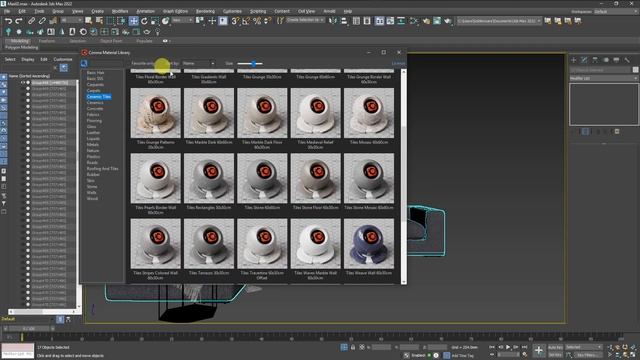
Task: Toggle the Angle Snap icon
Action: 246,21
